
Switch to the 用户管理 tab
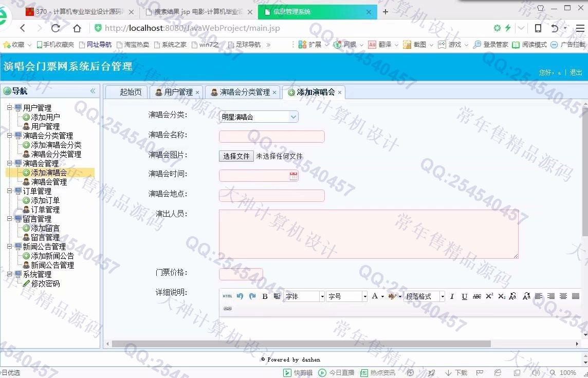[x=175, y=92]
